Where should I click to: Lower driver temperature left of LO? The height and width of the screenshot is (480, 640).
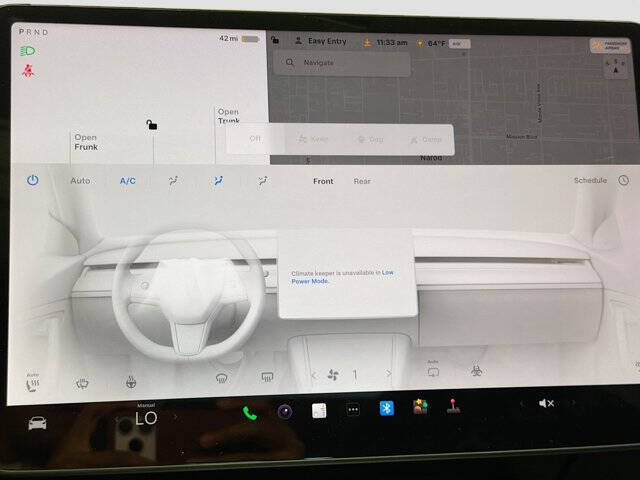[x=117, y=419]
